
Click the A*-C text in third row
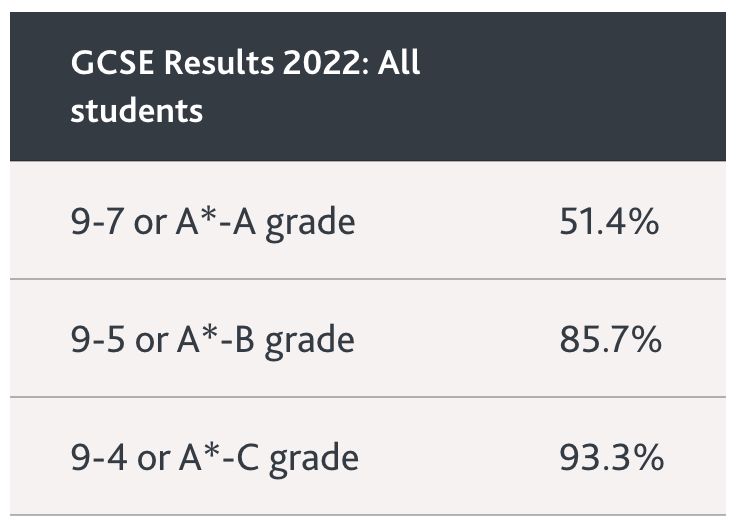pyautogui.click(x=219, y=457)
